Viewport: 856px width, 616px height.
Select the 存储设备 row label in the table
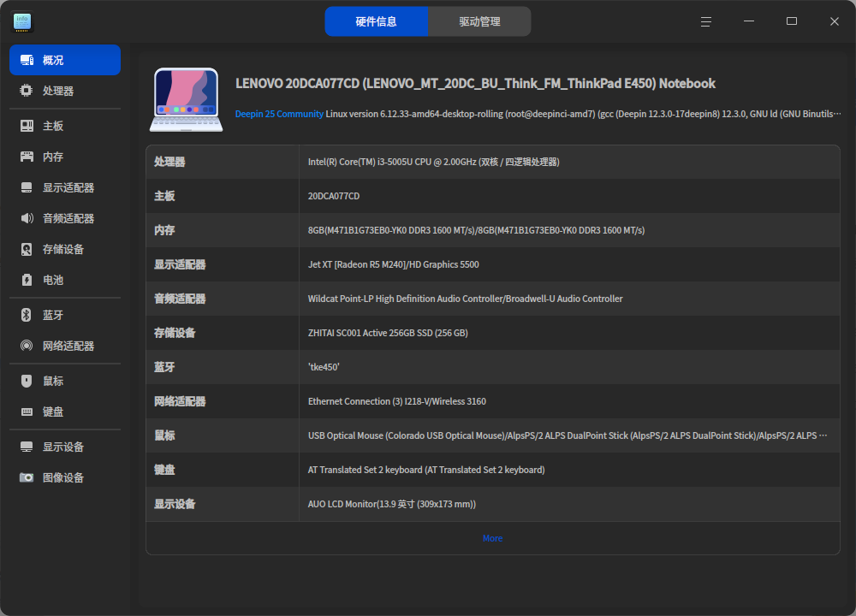(x=175, y=333)
